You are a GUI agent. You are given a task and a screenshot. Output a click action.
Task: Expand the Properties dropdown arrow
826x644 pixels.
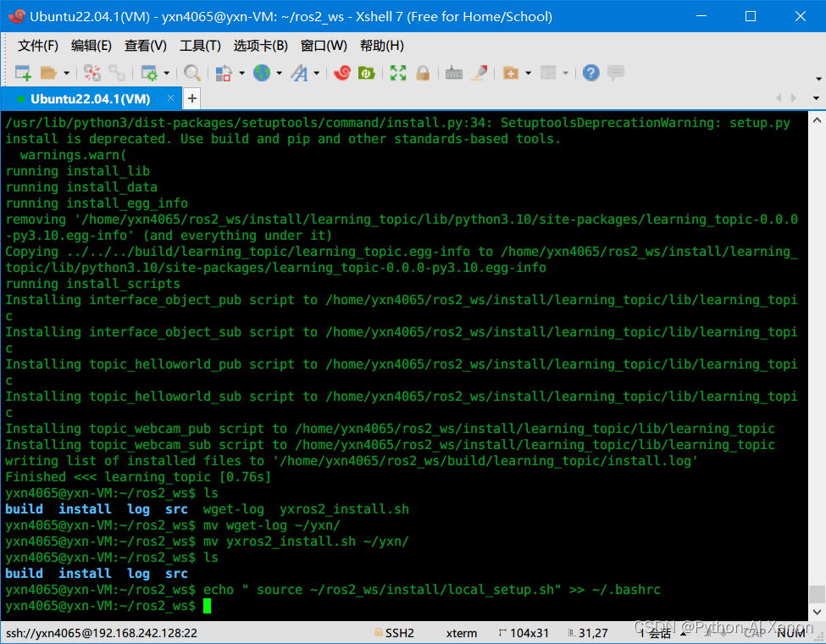coord(166,73)
